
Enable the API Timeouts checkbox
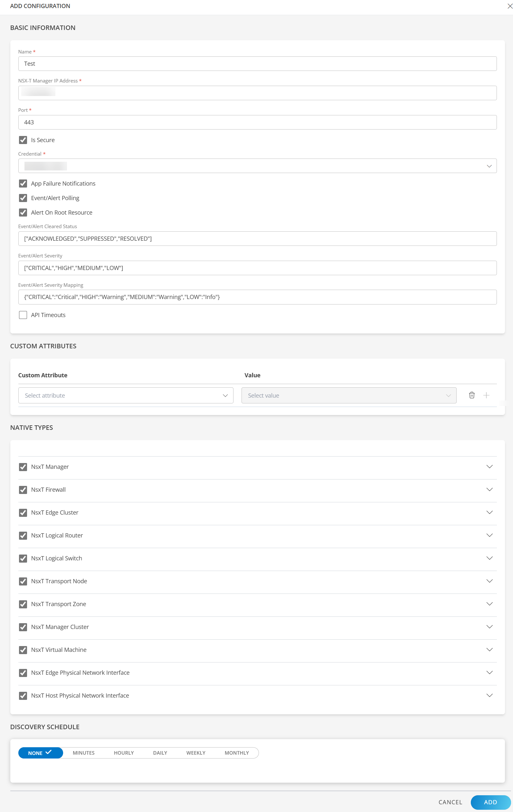tap(23, 315)
